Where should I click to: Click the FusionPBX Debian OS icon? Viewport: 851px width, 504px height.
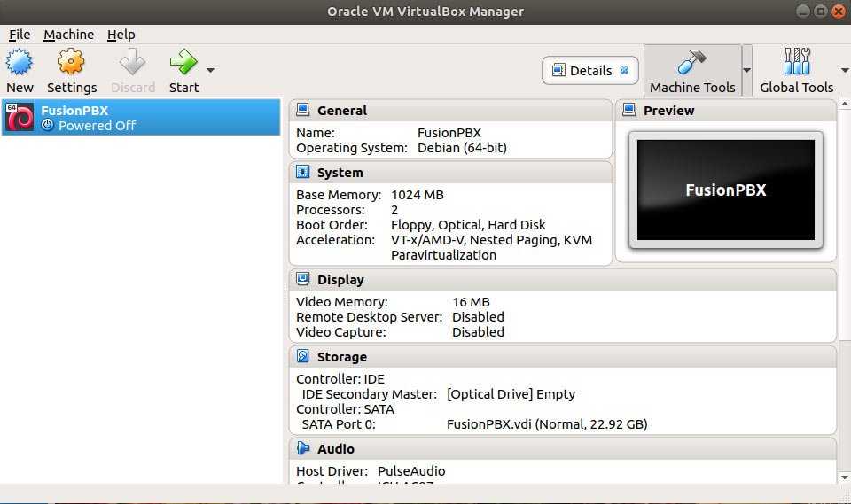pyautogui.click(x=20, y=117)
